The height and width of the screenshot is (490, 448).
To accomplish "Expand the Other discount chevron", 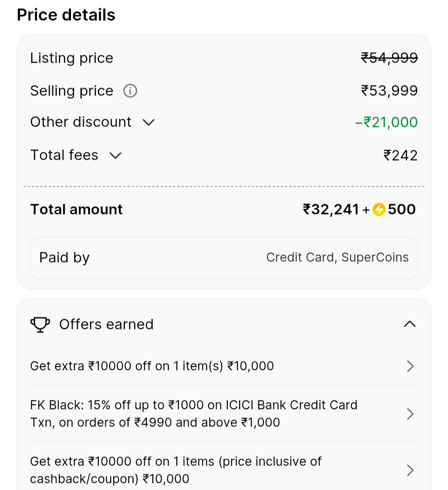I will (149, 122).
